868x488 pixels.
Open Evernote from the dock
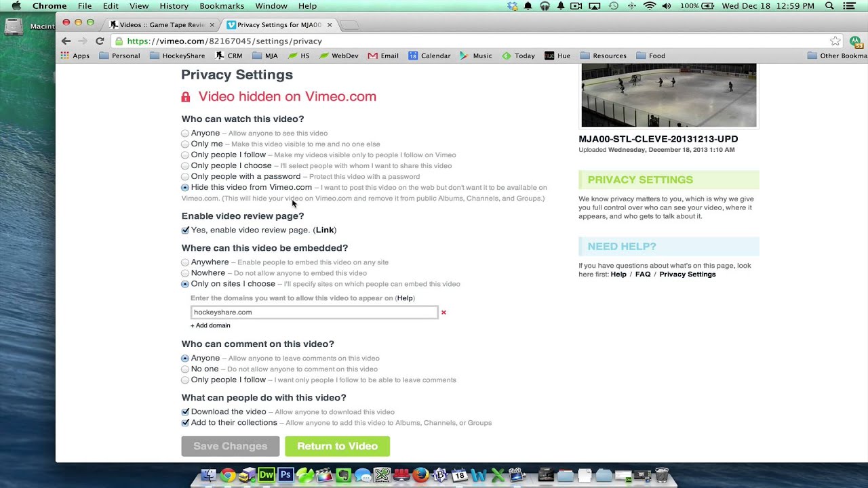click(x=344, y=476)
